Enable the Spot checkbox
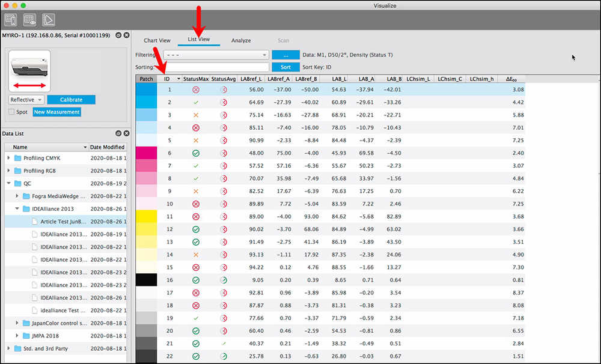Screen dimensions: 601x364 click(x=12, y=112)
